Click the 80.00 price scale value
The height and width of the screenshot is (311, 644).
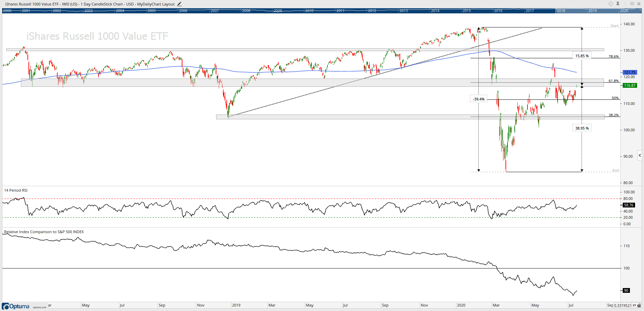pyautogui.click(x=628, y=183)
